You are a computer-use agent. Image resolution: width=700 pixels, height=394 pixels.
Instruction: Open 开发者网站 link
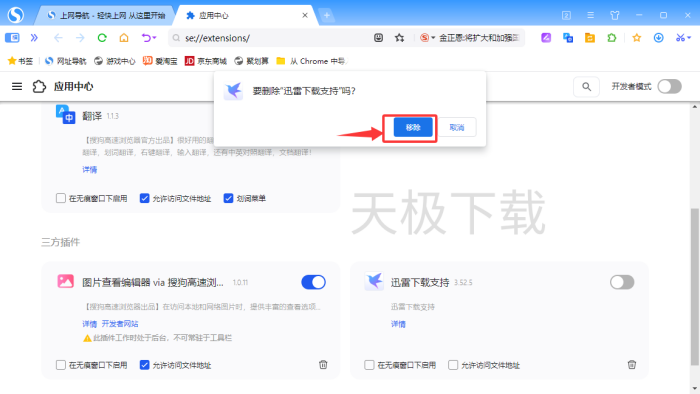pos(120,323)
